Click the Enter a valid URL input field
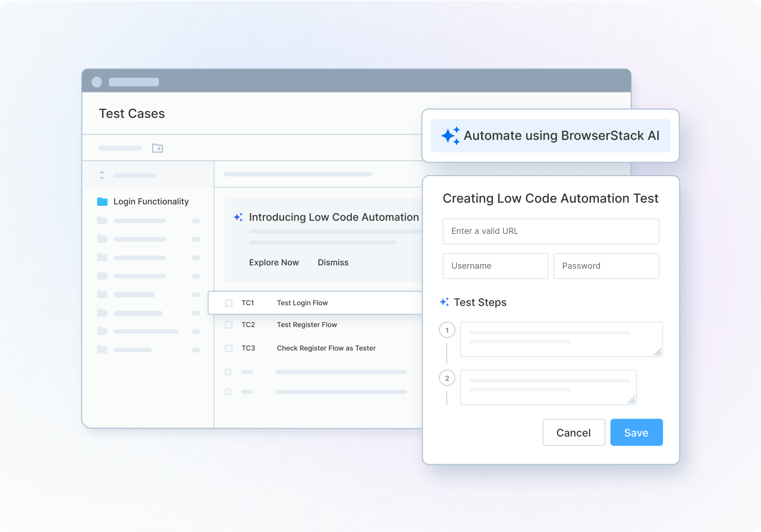The width and height of the screenshot is (761, 532). 550,231
